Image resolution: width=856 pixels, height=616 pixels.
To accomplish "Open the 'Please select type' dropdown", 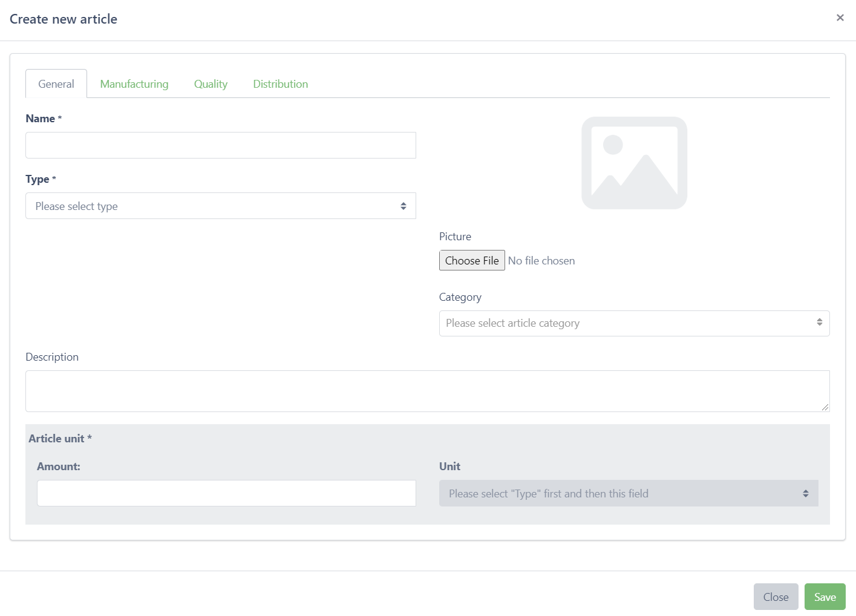I will click(220, 206).
